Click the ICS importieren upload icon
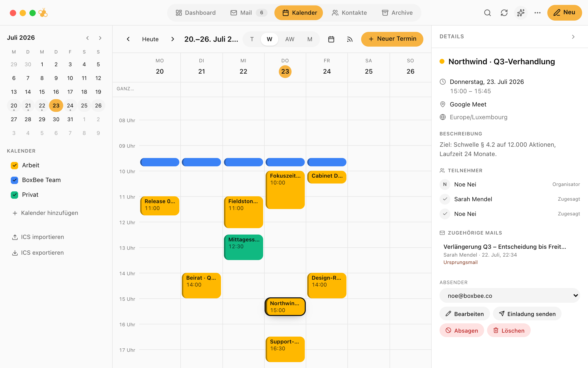 15,237
